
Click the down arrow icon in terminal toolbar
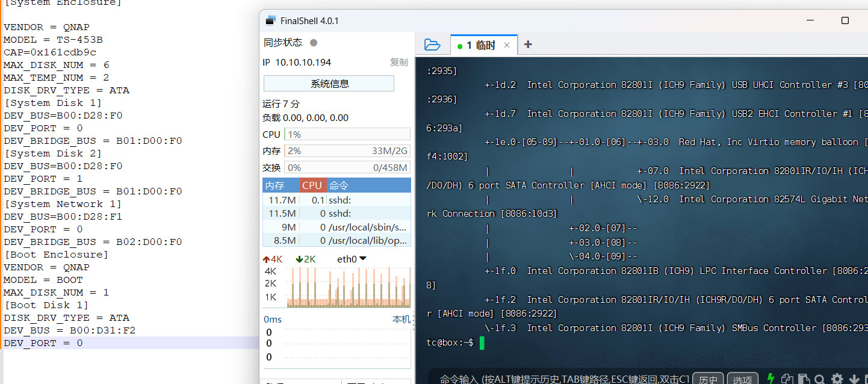[854, 379]
